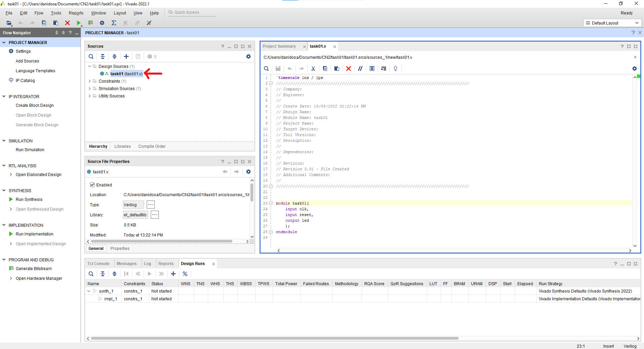Save file in the editor toolbar
The height and width of the screenshot is (349, 644).
click(278, 69)
